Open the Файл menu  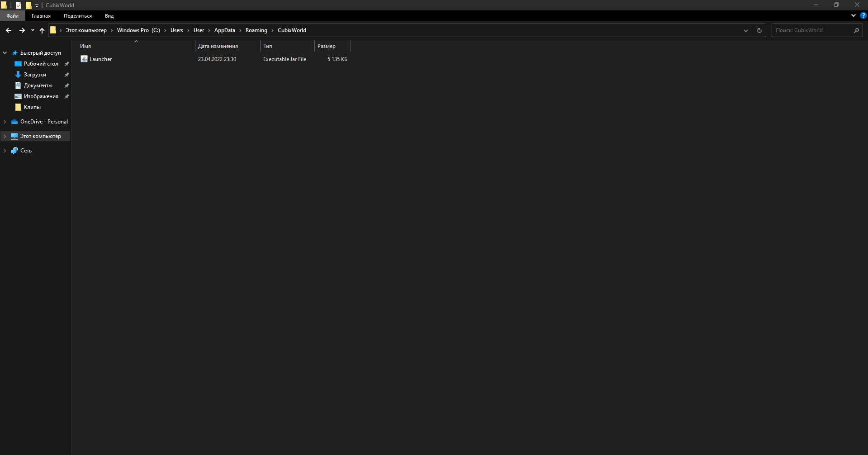coord(13,16)
